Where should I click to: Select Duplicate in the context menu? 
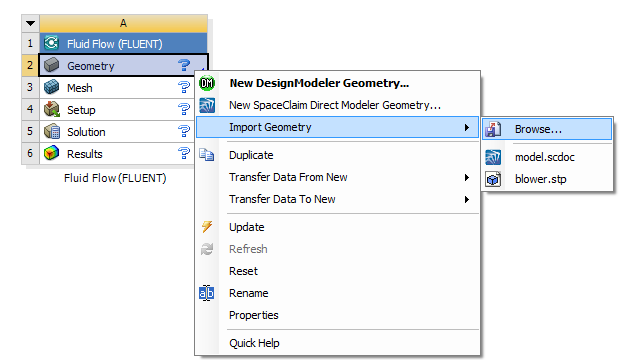[x=251, y=155]
